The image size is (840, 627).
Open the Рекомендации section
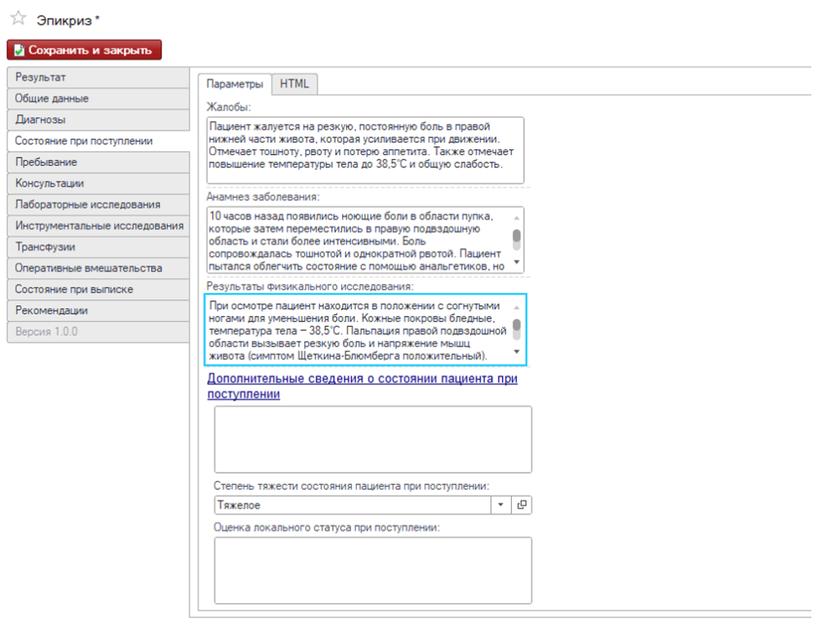pyautogui.click(x=98, y=310)
